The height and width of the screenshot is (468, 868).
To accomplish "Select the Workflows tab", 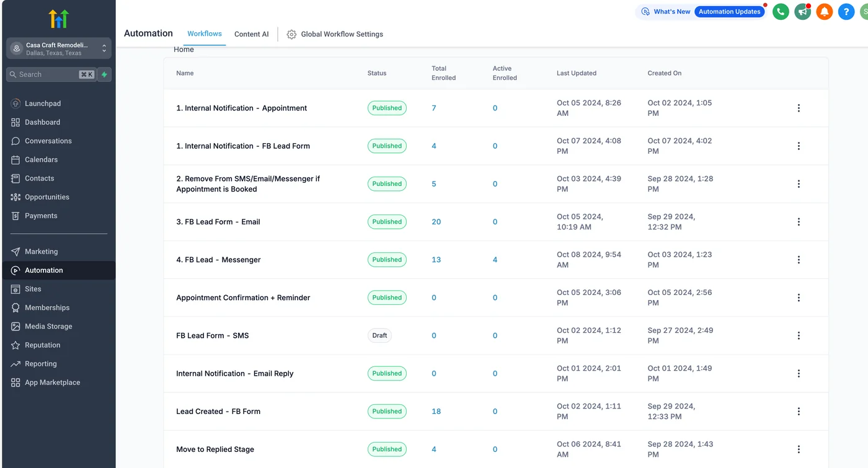I will pos(204,34).
